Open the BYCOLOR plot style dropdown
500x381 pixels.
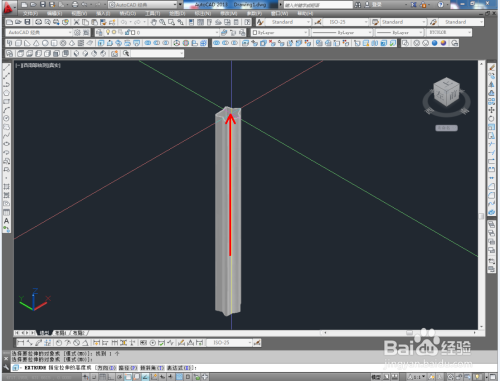(x=449, y=32)
